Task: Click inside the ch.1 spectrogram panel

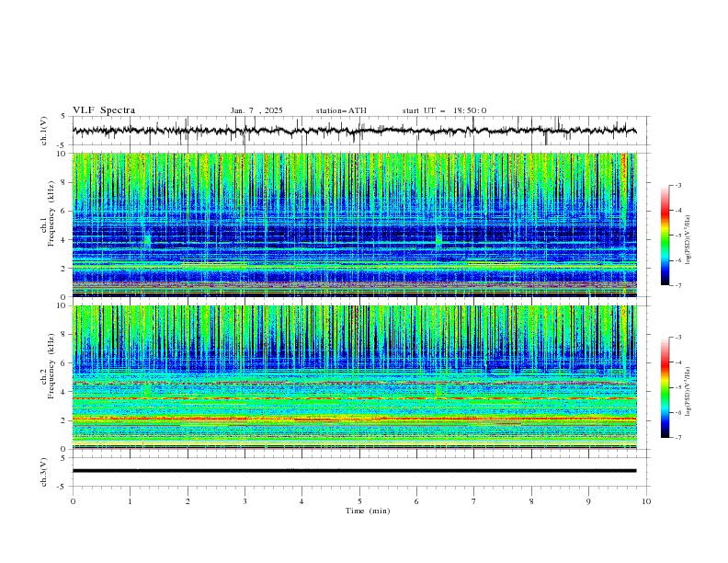Action: 355,224
